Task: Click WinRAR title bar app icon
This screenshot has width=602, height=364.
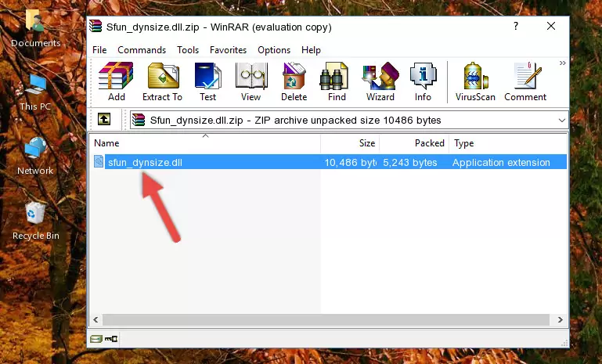Action: click(x=96, y=26)
